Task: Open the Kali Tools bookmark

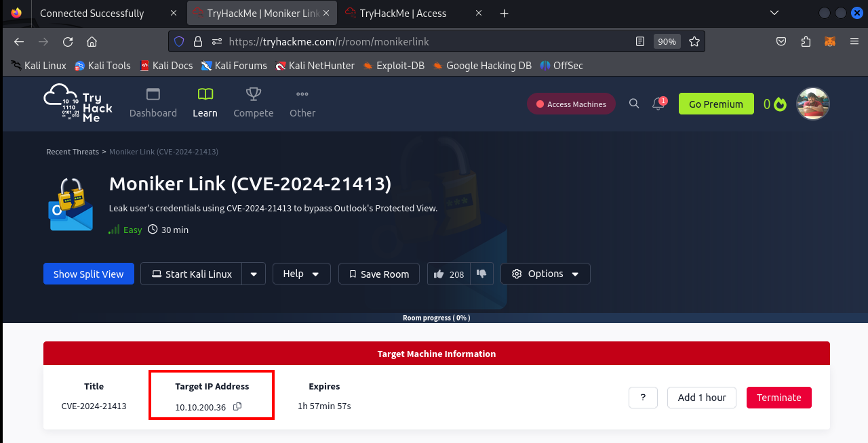Action: pos(102,66)
